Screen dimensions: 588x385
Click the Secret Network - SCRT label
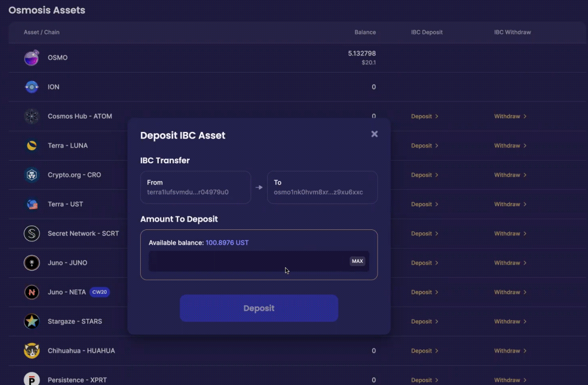tap(83, 233)
